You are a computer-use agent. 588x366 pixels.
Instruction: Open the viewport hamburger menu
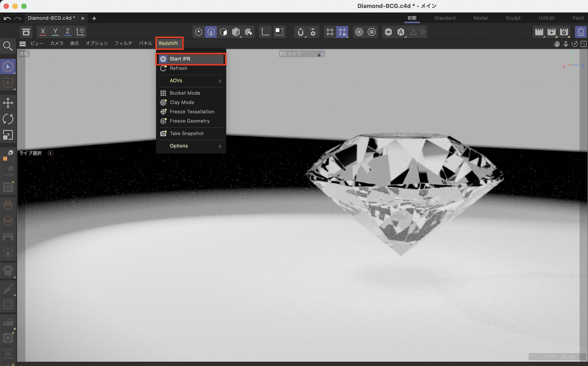tap(23, 44)
